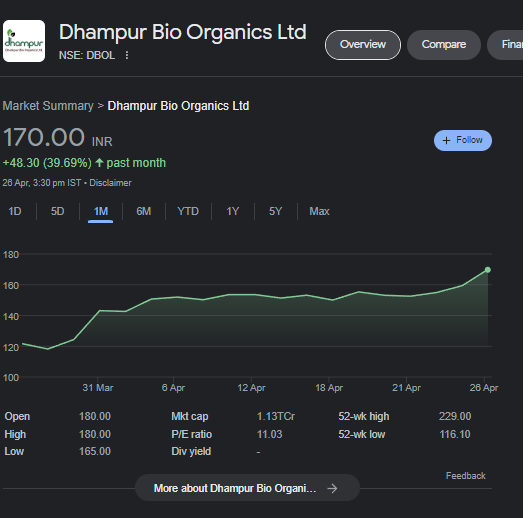Click the 6 Apr axis date label
Viewport: 528px width, 518px height.
(x=173, y=388)
